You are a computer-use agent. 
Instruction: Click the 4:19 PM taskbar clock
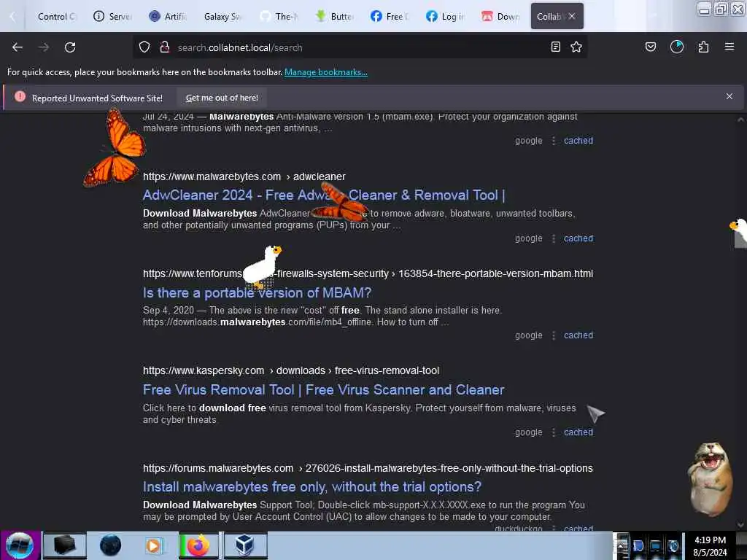[710, 545]
